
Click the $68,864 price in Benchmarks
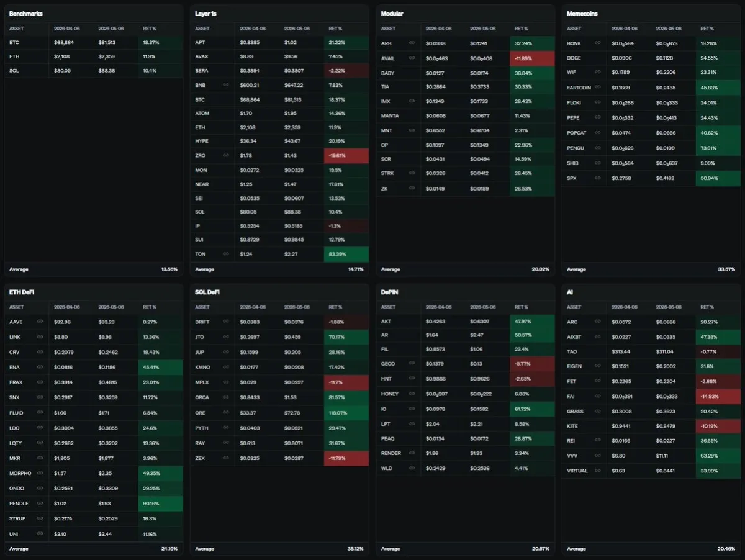tap(63, 43)
